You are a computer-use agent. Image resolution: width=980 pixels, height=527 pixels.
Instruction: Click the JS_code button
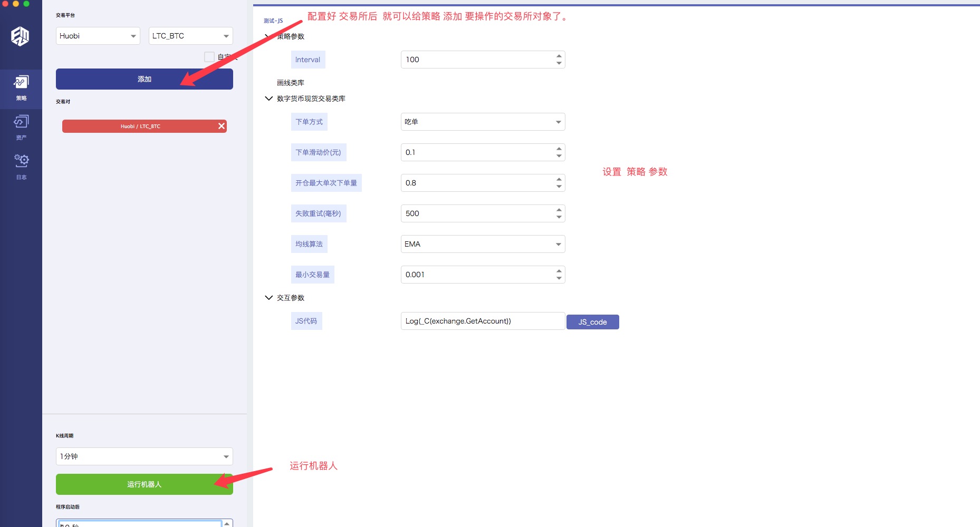[x=593, y=322]
